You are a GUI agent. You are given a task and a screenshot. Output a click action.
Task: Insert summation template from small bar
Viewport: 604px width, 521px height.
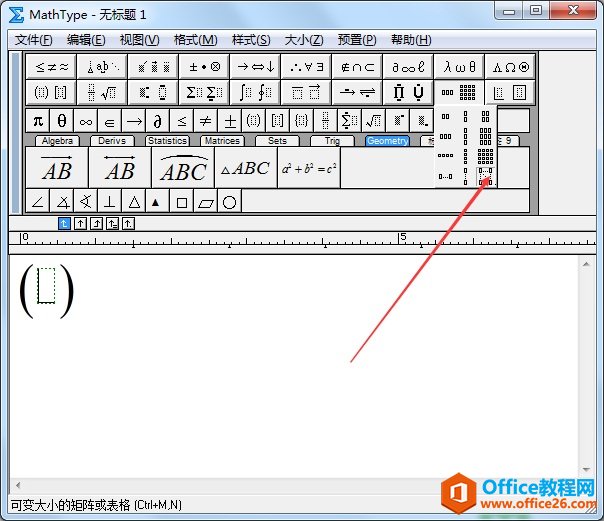coord(349,121)
